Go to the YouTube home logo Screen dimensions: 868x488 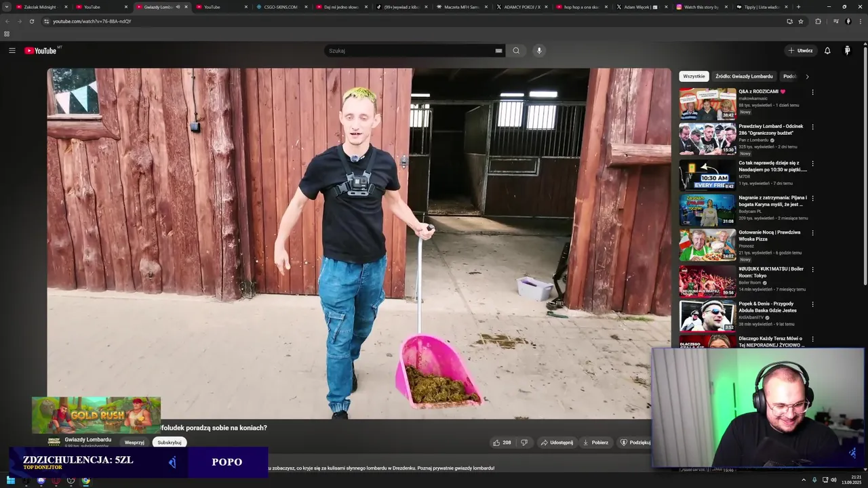(x=41, y=51)
